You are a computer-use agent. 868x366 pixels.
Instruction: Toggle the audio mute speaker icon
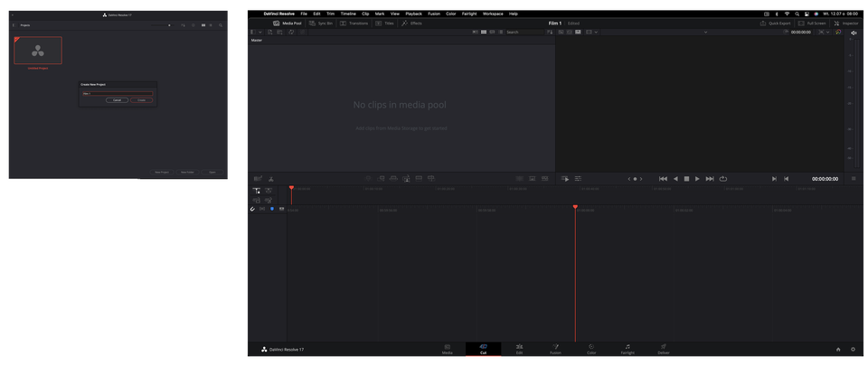tap(853, 32)
